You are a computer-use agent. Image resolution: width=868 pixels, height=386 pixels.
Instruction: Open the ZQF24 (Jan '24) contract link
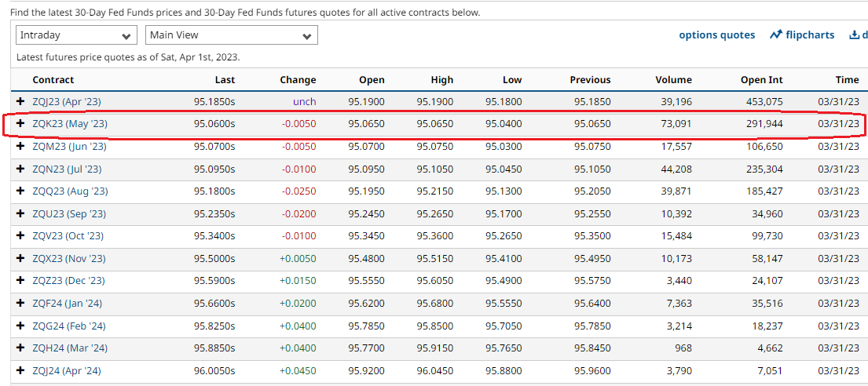click(68, 304)
